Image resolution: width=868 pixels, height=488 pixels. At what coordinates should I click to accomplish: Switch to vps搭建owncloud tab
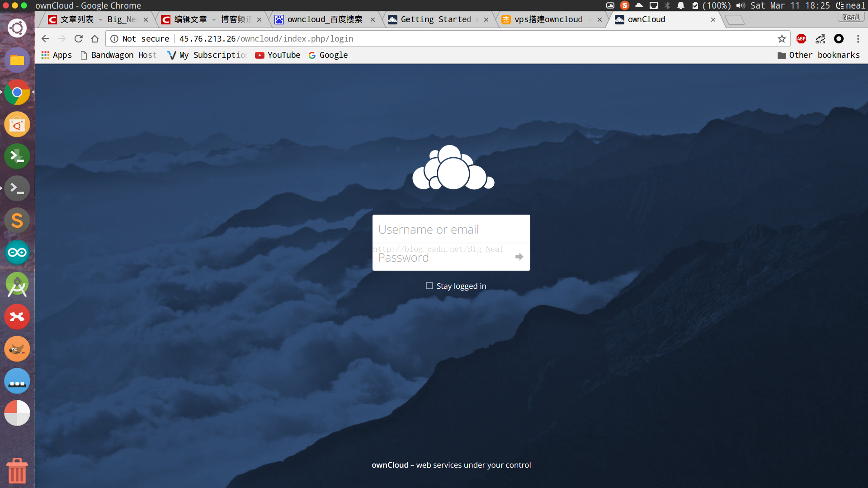click(x=548, y=19)
